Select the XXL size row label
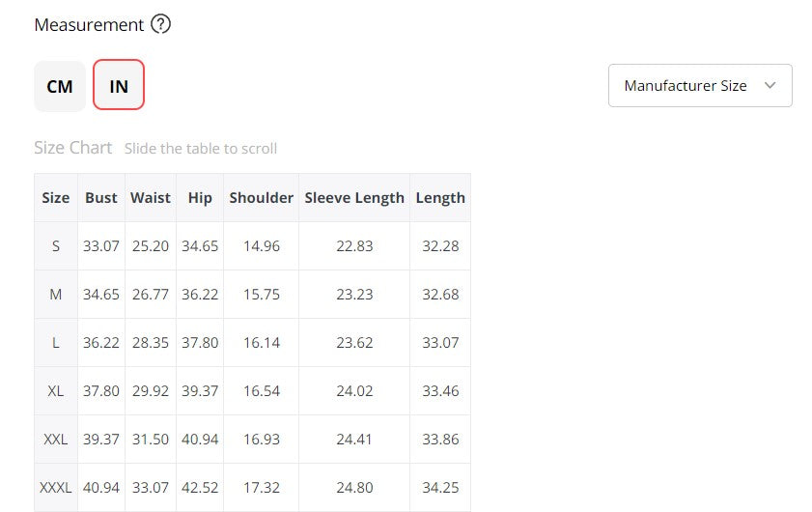 (56, 440)
